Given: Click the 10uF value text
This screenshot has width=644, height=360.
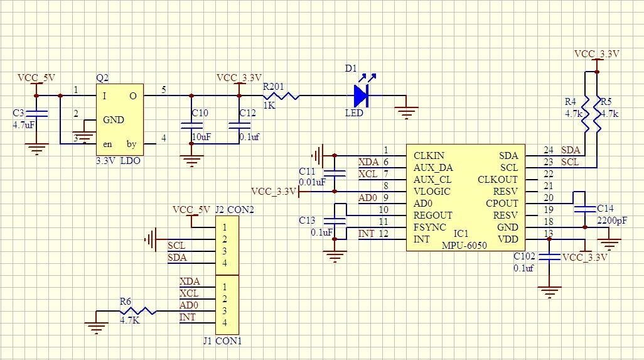Looking at the screenshot, I should click(x=201, y=137).
